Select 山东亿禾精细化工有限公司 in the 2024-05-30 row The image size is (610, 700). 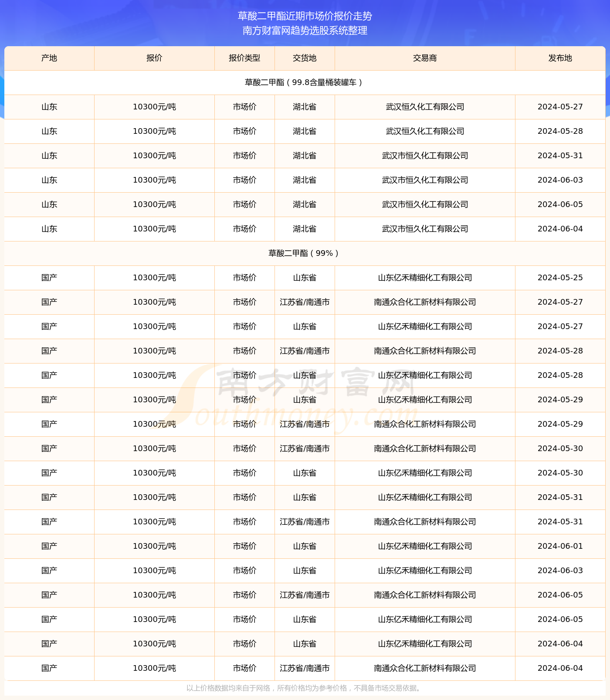(x=425, y=473)
